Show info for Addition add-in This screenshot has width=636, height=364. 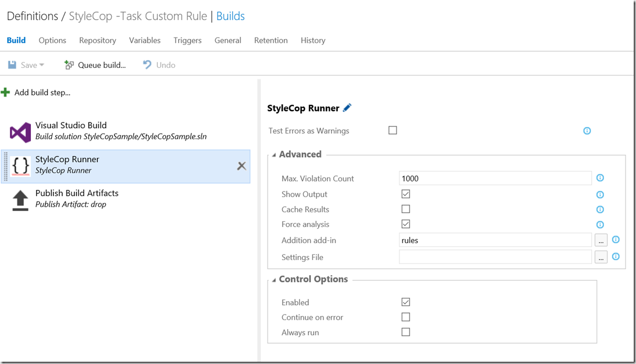coord(616,239)
